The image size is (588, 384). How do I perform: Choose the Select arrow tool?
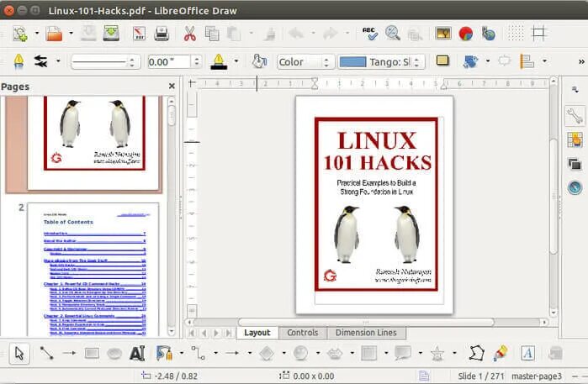[19, 353]
